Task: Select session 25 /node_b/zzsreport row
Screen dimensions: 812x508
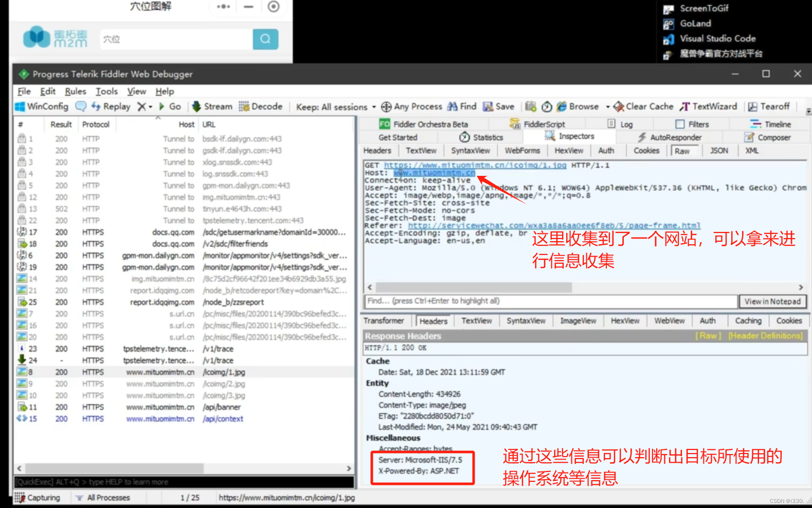Action: (x=184, y=302)
